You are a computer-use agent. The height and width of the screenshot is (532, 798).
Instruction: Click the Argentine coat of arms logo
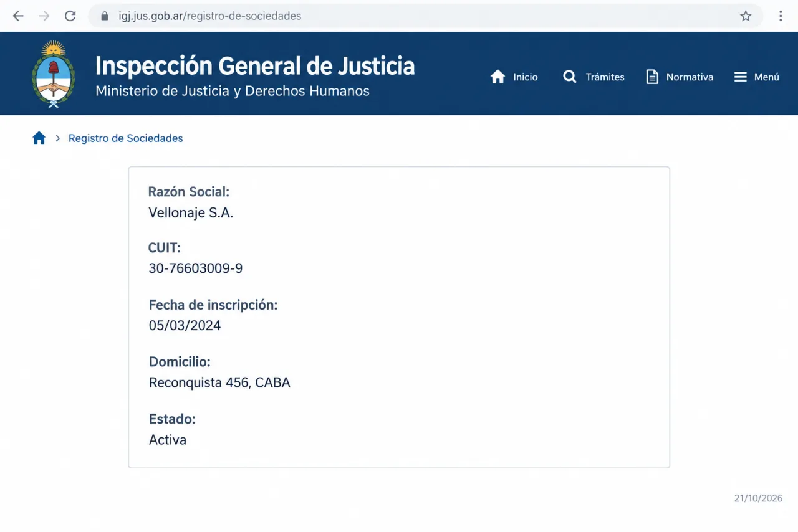[54, 75]
